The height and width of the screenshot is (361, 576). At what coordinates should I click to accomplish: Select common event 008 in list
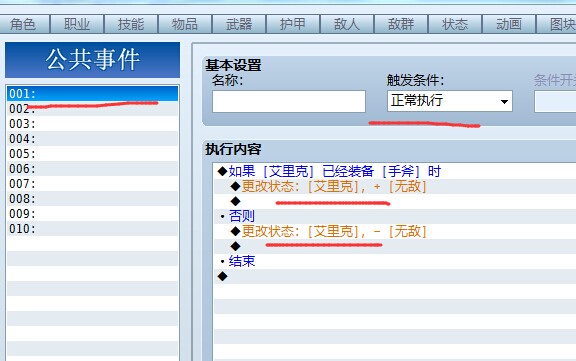(x=93, y=199)
